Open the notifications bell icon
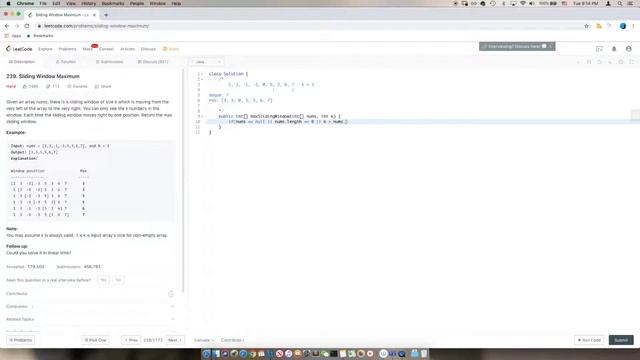The height and width of the screenshot is (360, 640). [614, 49]
